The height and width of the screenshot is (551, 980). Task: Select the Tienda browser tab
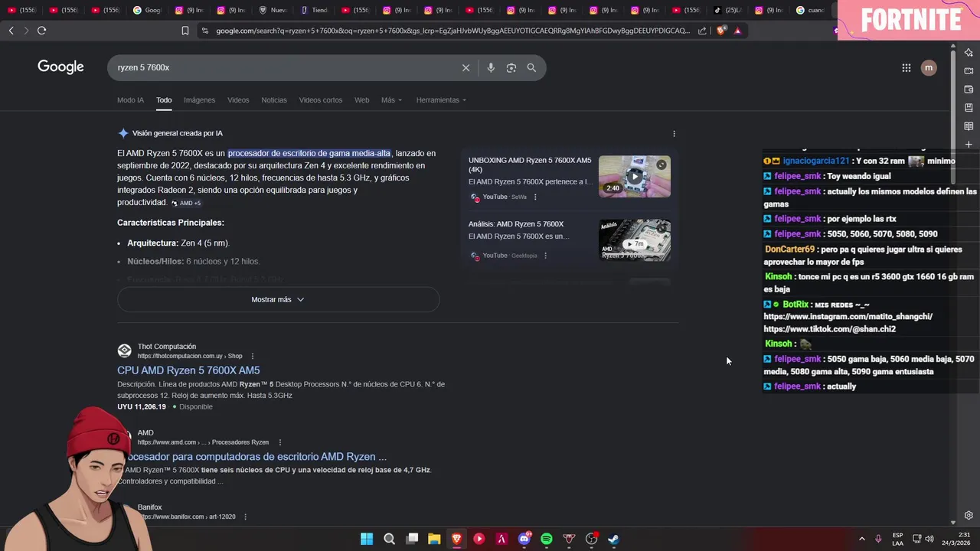[315, 10]
